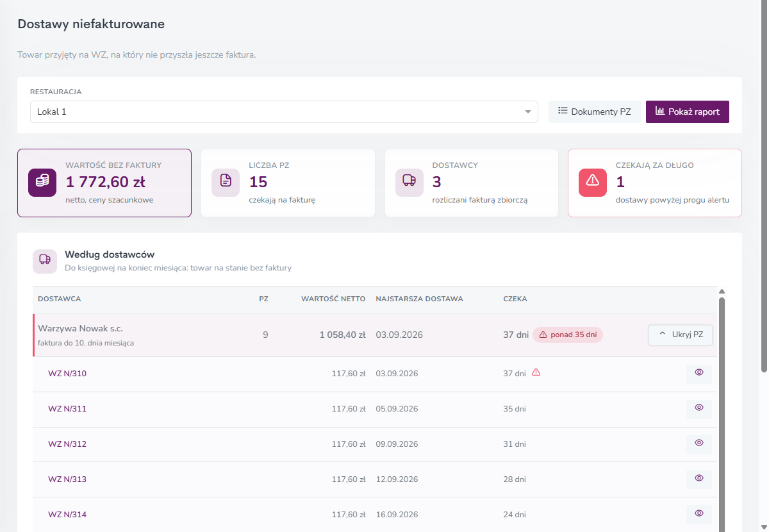Click the ponad 35 dni alert badge

pos(568,335)
